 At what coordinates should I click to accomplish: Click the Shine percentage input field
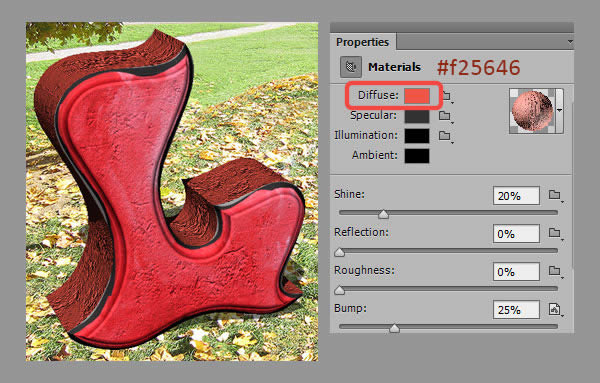[x=516, y=196]
